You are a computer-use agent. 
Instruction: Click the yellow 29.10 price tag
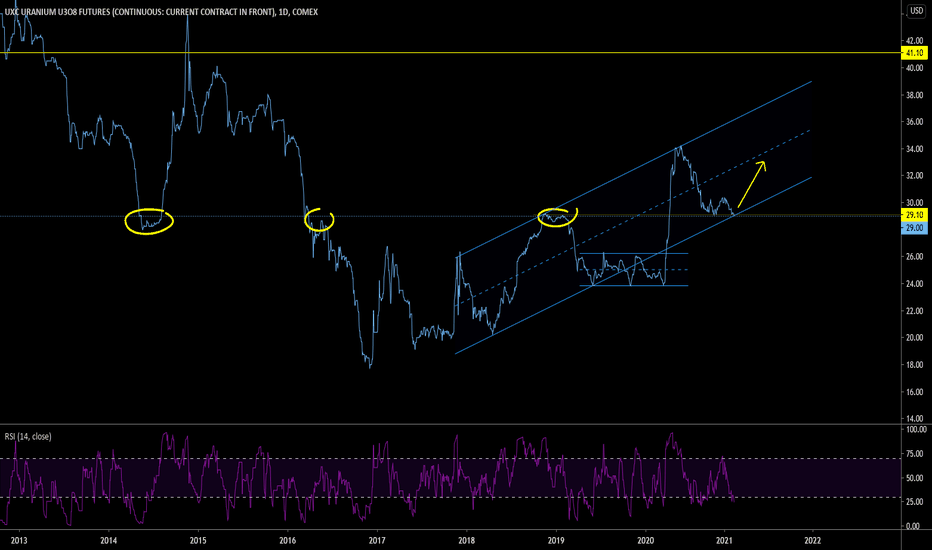coord(914,215)
